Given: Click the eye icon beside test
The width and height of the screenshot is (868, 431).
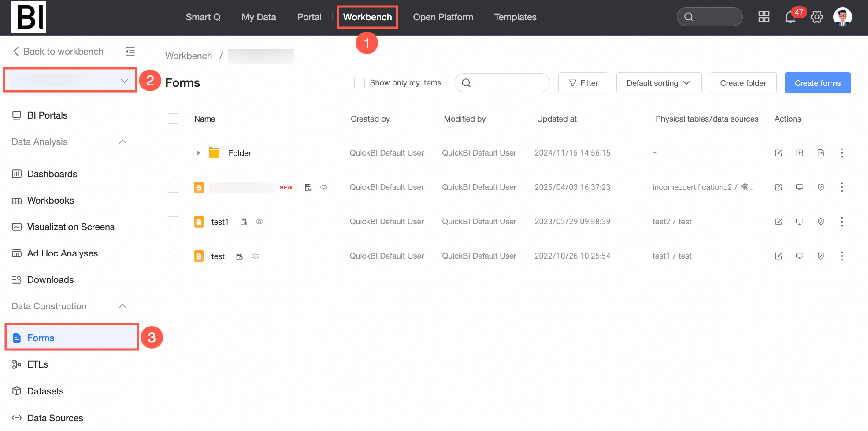Looking at the screenshot, I should pyautogui.click(x=255, y=256).
